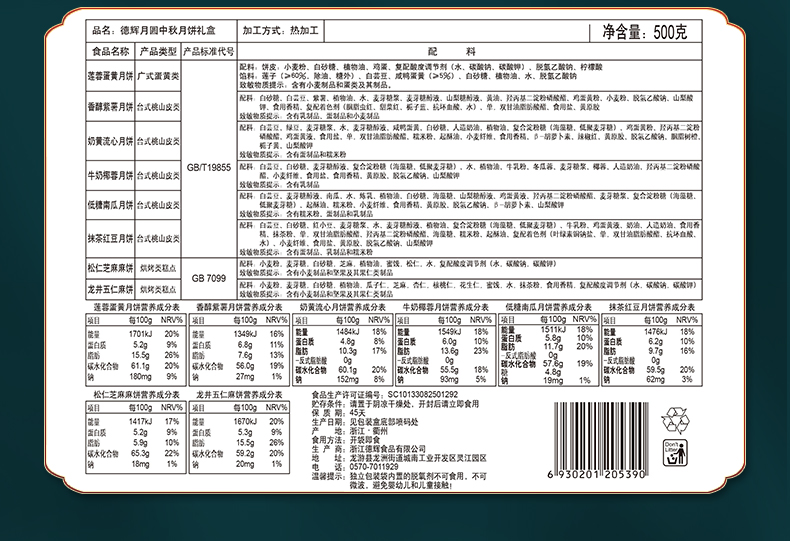This screenshot has width=790, height=541.
Task: Select the energy value 1670kJ
Action: [245, 422]
